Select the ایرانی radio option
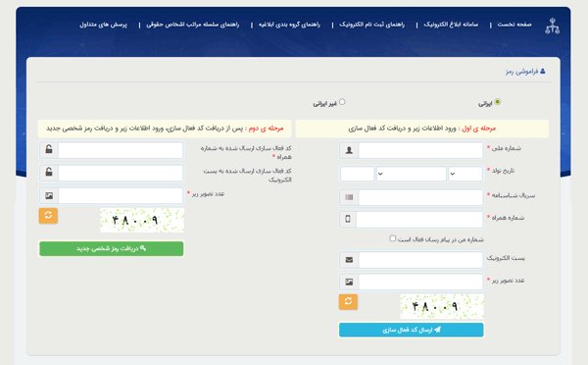 point(497,102)
